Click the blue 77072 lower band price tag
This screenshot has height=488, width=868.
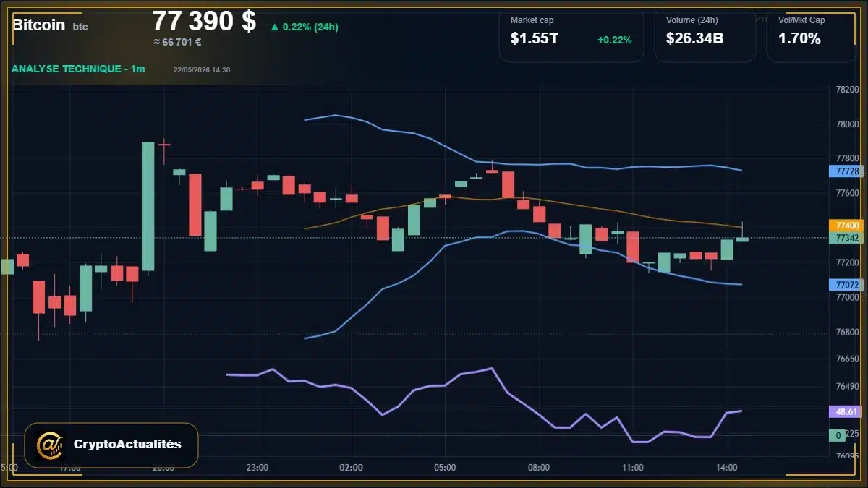[846, 285]
